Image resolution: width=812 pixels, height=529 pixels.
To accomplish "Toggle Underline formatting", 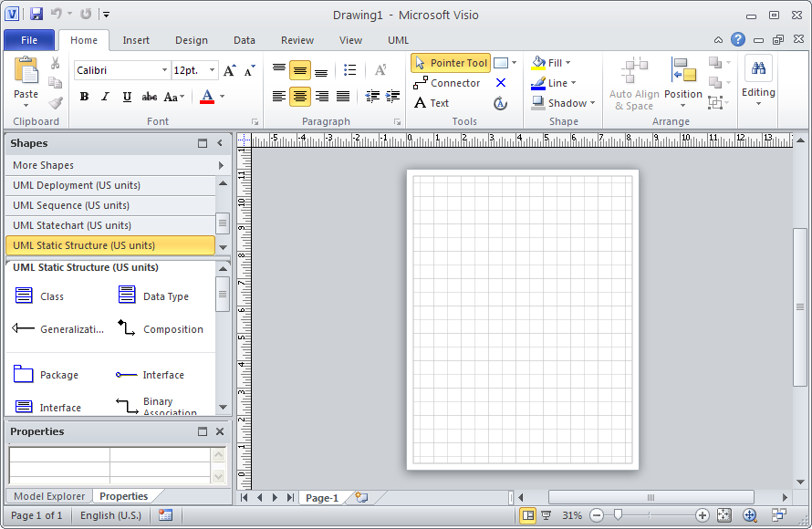I will tap(127, 97).
